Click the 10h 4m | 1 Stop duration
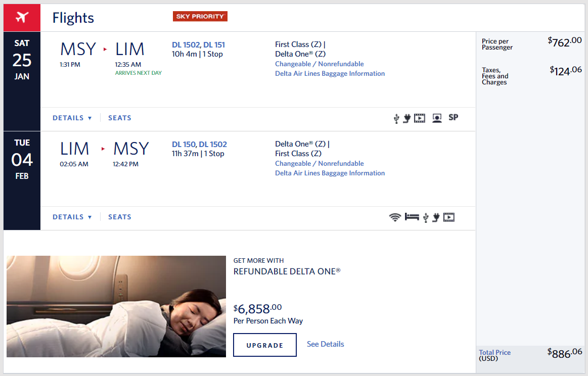This screenshot has width=588, height=376. [x=197, y=54]
